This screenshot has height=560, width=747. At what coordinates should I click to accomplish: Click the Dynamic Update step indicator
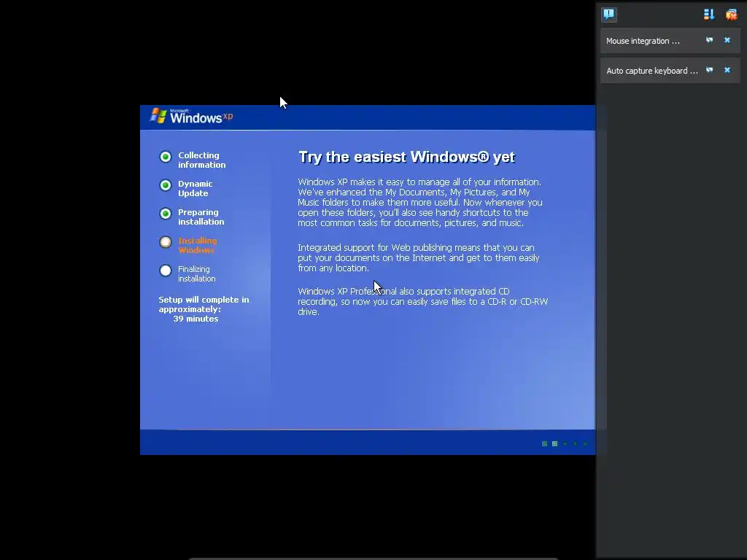pos(166,185)
